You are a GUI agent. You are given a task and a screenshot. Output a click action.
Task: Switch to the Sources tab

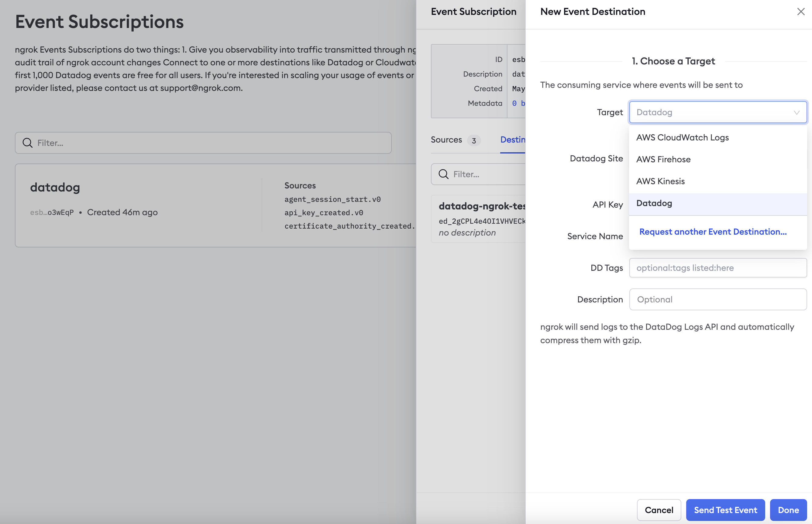[446, 140]
